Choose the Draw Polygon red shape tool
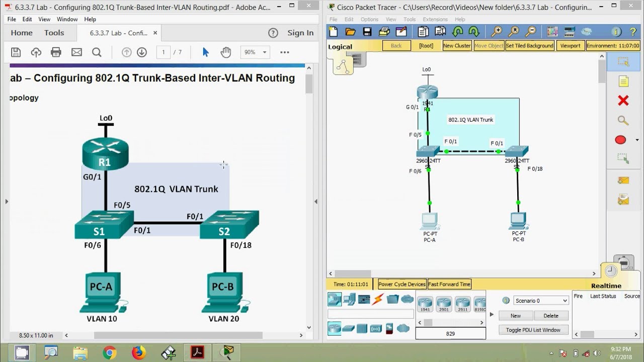644x362 pixels. [x=620, y=140]
